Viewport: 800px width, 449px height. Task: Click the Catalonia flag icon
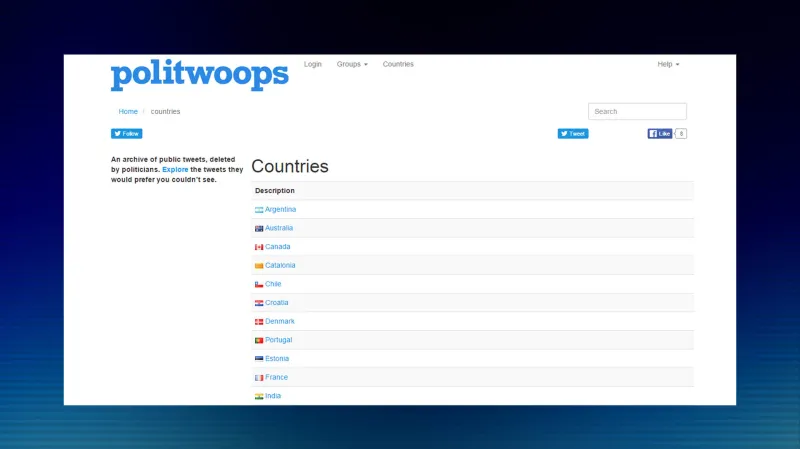coord(259,266)
